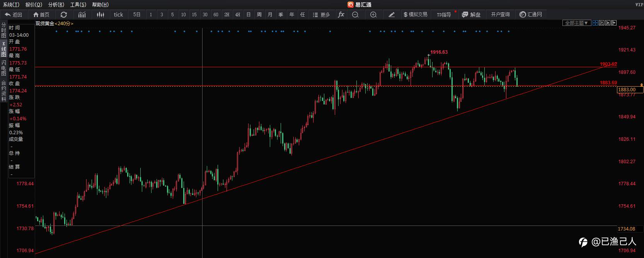The image size is (644, 258).
Task: Select the 15 minute period
Action: [194, 14]
